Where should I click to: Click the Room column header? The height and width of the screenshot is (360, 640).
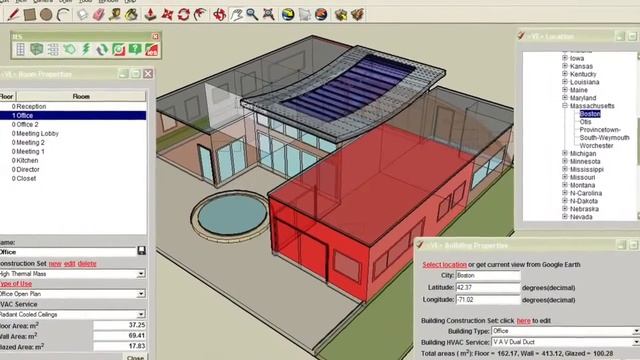(81, 96)
